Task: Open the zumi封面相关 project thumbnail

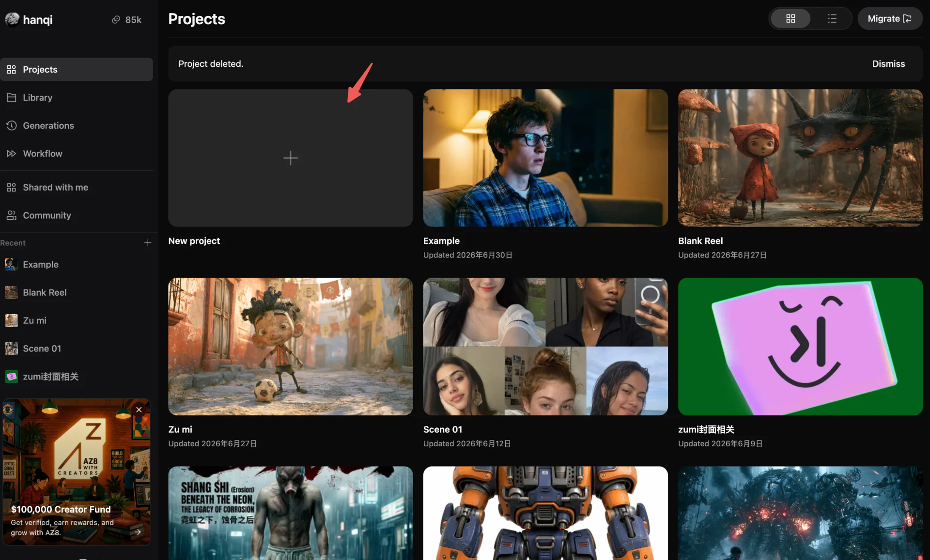Action: tap(800, 347)
